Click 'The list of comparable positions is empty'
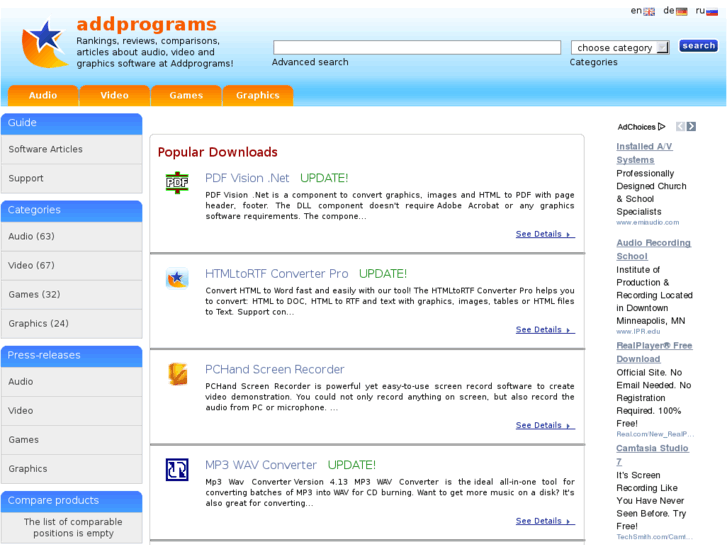727x545 pixels. (73, 528)
